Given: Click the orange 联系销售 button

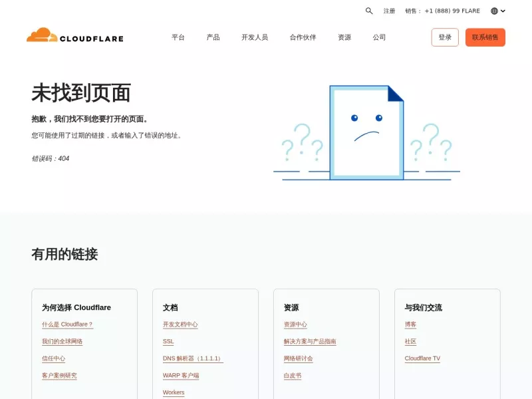Looking at the screenshot, I should tap(485, 37).
